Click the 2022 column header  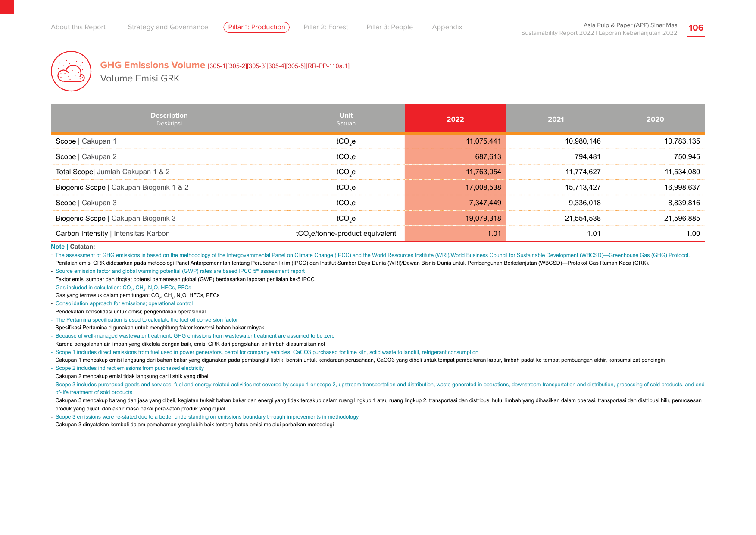click(x=455, y=119)
